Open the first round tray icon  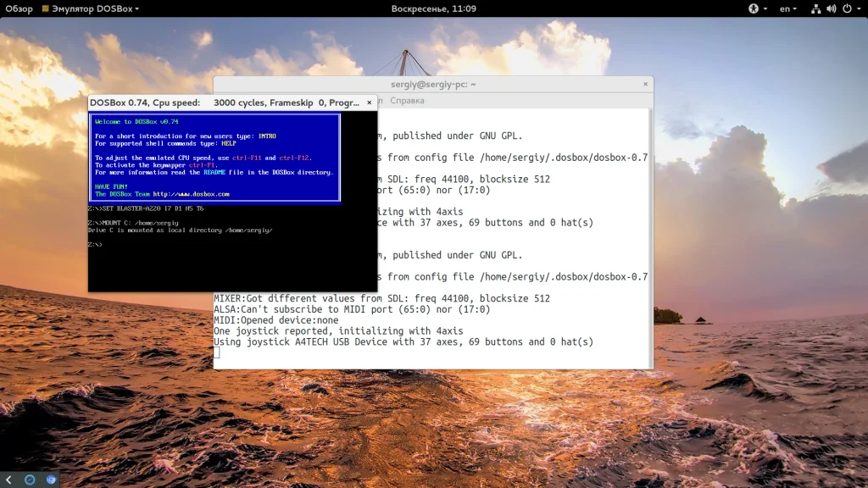(x=30, y=480)
